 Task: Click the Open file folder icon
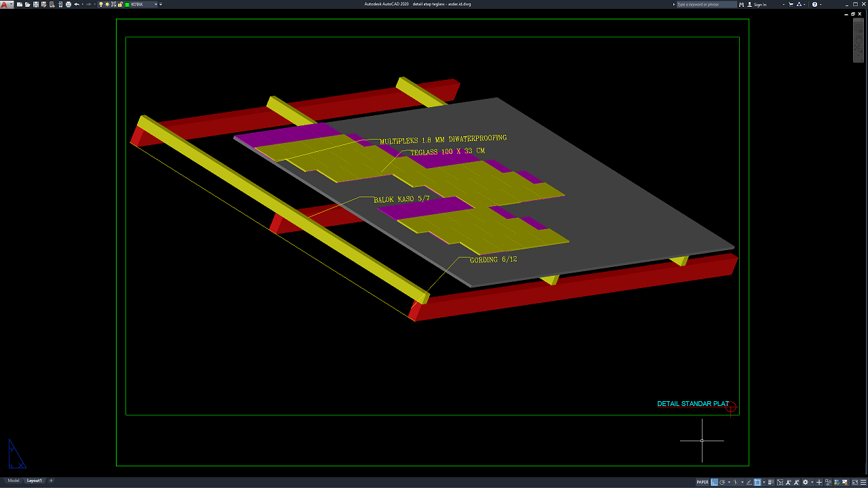pyautogui.click(x=27, y=4)
